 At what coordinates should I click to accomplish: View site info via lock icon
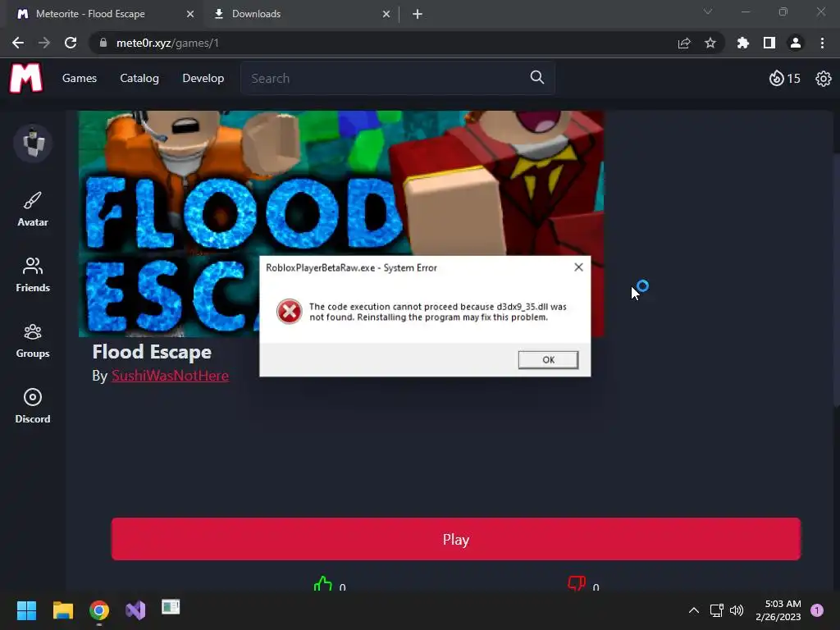click(103, 43)
